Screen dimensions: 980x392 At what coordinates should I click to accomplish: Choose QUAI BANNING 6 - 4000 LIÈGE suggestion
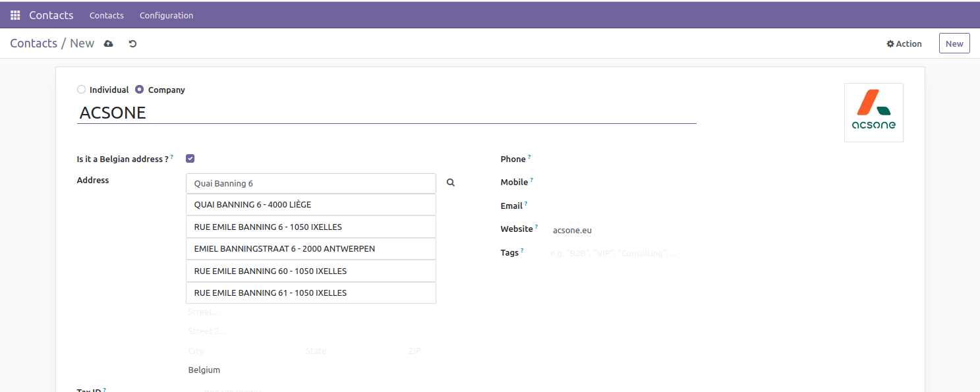311,205
